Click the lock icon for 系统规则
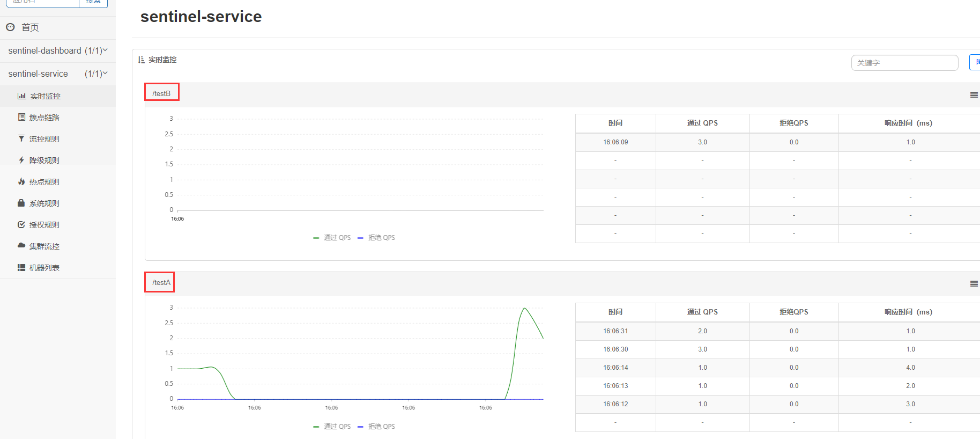The height and width of the screenshot is (439, 980). pyautogui.click(x=21, y=203)
